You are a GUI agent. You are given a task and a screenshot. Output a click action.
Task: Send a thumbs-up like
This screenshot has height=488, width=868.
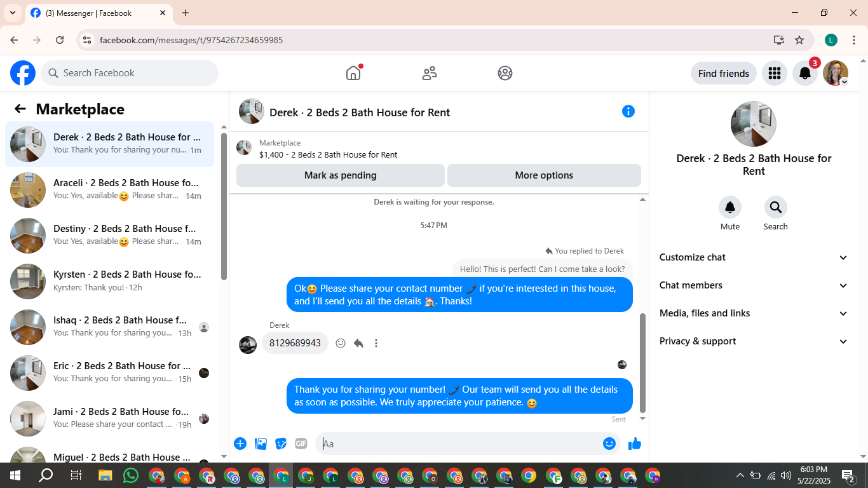tap(635, 444)
